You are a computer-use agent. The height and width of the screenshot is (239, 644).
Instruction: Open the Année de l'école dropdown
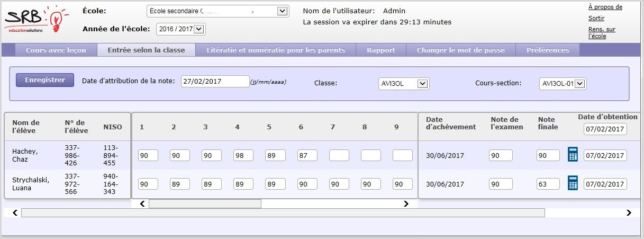click(180, 30)
